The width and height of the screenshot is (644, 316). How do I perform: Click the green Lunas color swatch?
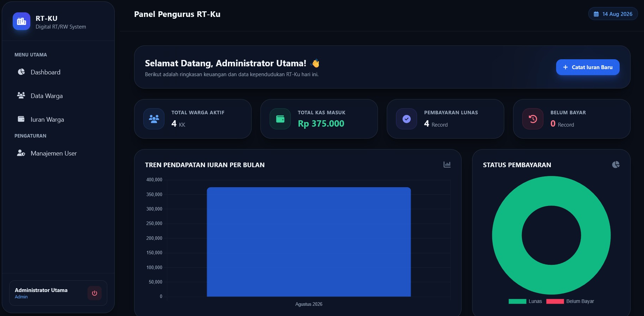517,301
